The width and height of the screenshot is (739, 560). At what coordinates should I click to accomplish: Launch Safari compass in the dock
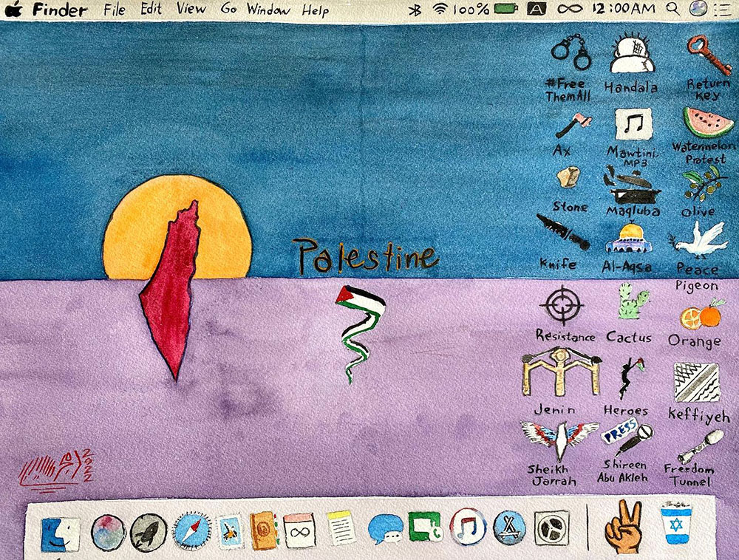[192, 532]
